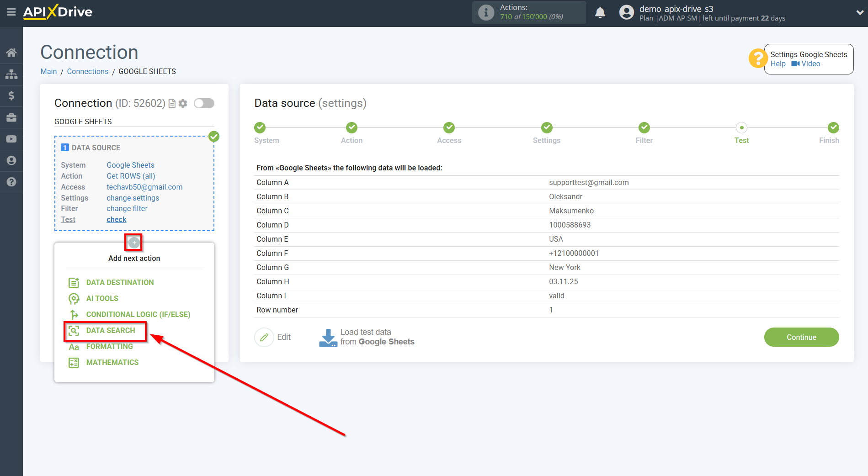The image size is (868, 476).
Task: Open billing via the dollar sidebar icon
Action: pyautogui.click(x=11, y=95)
